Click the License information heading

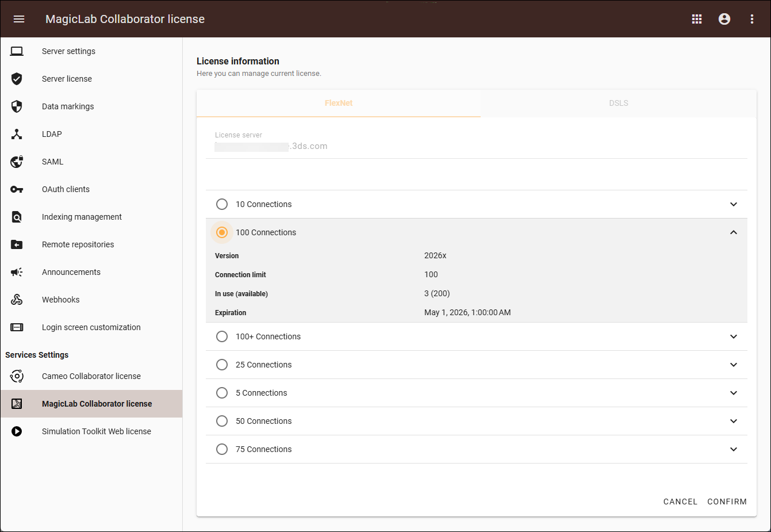pyautogui.click(x=238, y=61)
